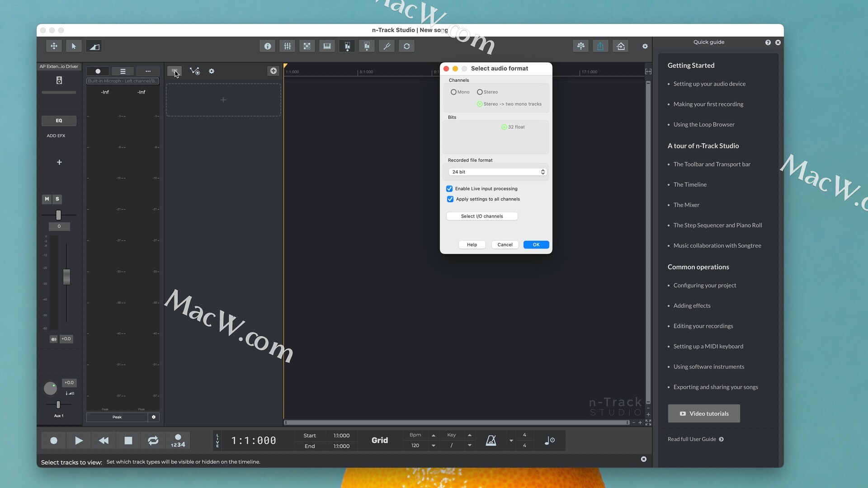The width and height of the screenshot is (868, 488).
Task: Click Select I/O channels button
Action: tap(482, 216)
